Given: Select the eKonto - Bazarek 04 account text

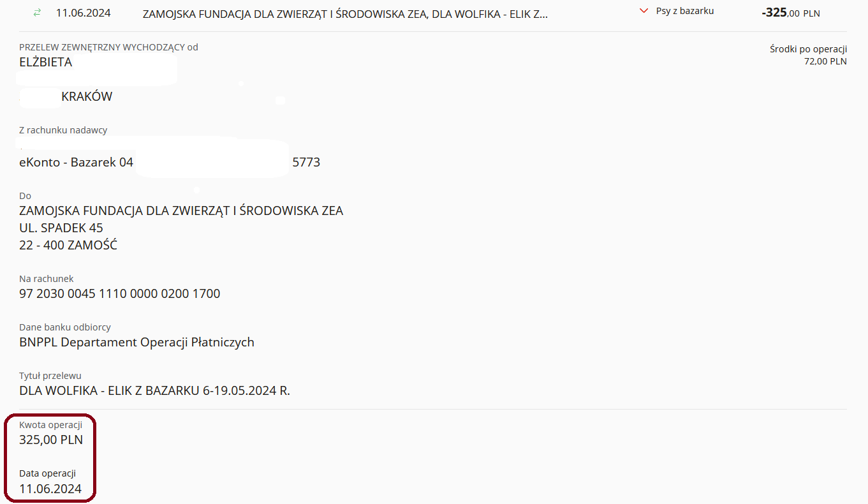Looking at the screenshot, I should (x=77, y=162).
